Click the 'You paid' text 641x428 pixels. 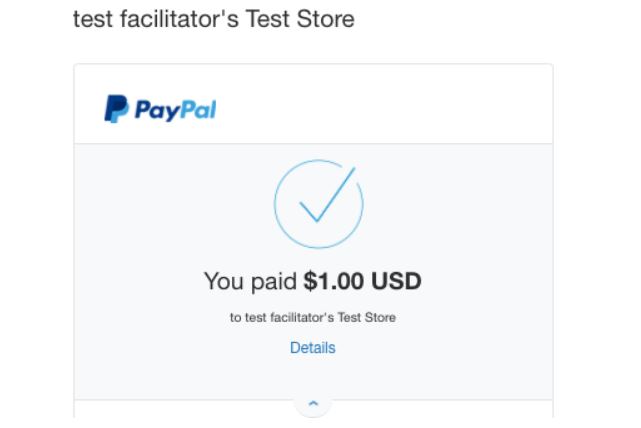tap(250, 282)
